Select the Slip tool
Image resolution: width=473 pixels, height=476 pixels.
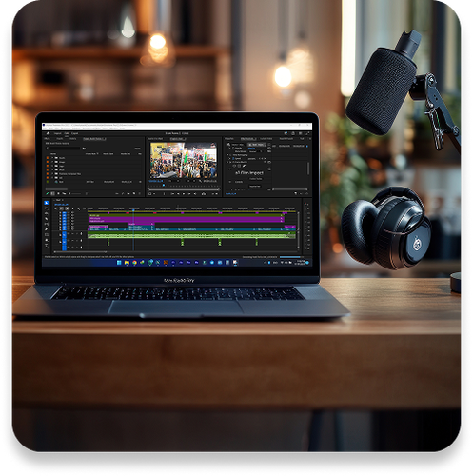[x=47, y=224]
